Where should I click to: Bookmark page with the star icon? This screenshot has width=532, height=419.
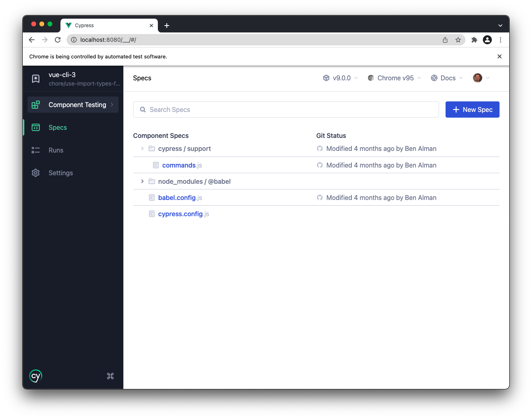458,40
